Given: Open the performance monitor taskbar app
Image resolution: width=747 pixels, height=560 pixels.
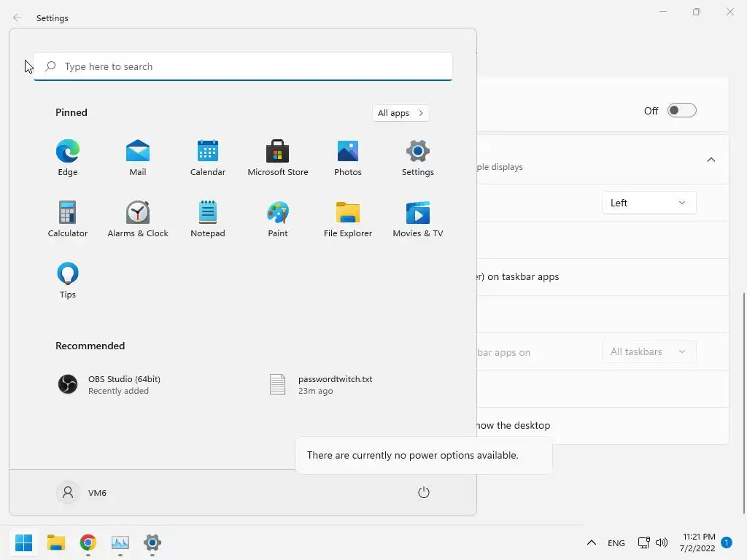Looking at the screenshot, I should coord(120,542).
